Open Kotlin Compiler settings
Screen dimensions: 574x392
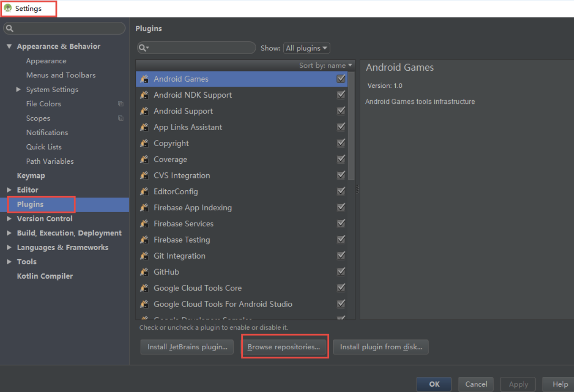[45, 276]
